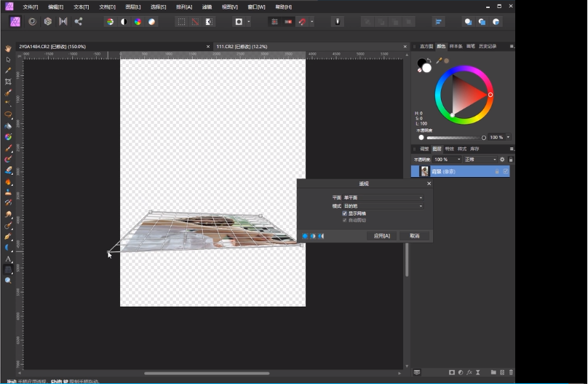Screen dimensions: 588x384
Task: Toggle the Show Grid checkbox in Perspective dialog
Action: tap(345, 213)
